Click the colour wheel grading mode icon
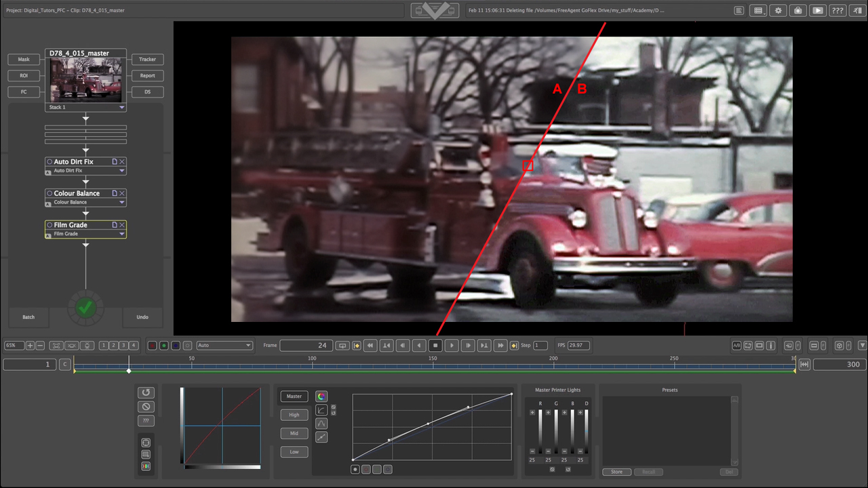 pos(321,396)
